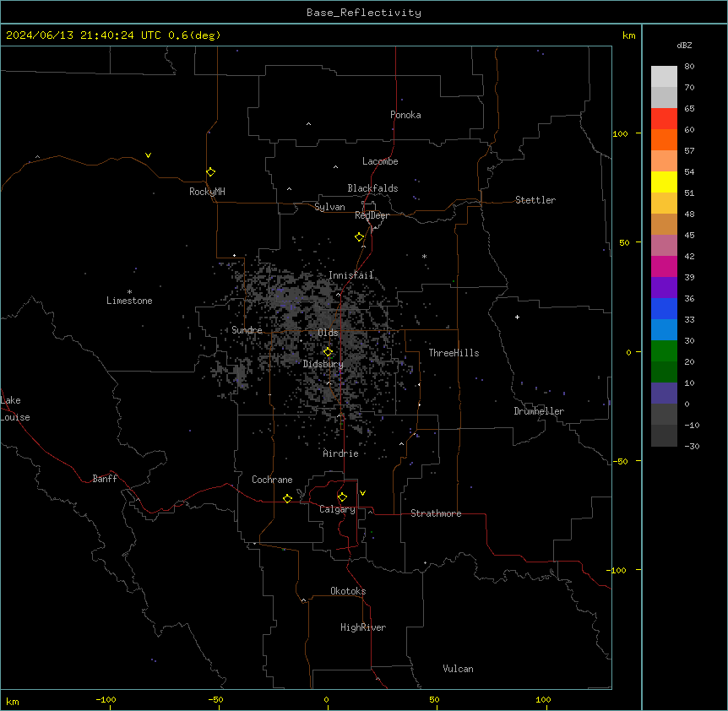Pick the light blue 30-33 dBZ swatch

(664, 329)
